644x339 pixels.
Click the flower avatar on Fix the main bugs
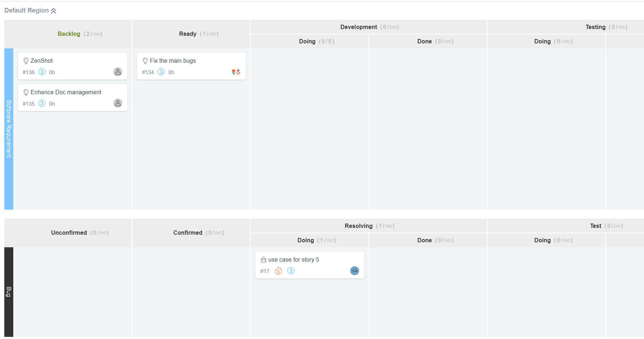tap(236, 72)
